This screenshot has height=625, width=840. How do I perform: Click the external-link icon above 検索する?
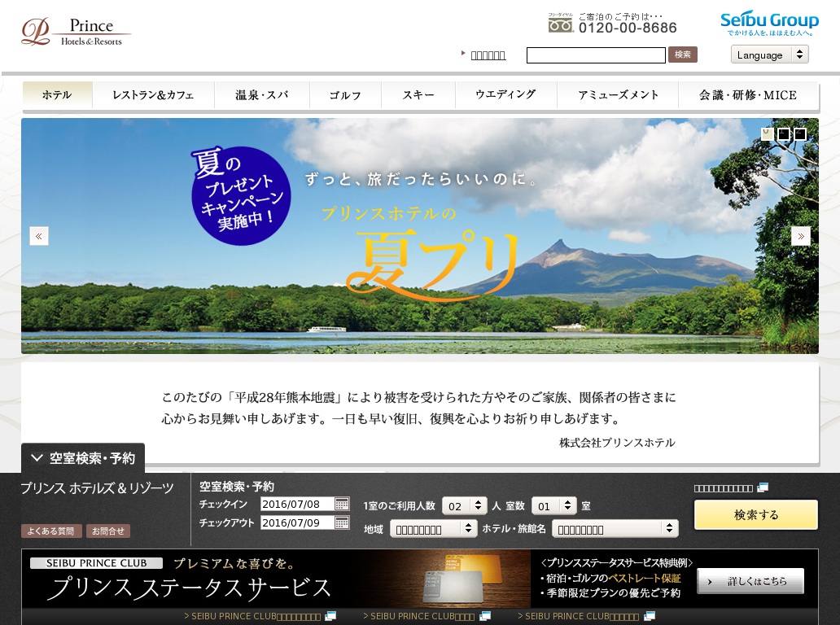(763, 487)
